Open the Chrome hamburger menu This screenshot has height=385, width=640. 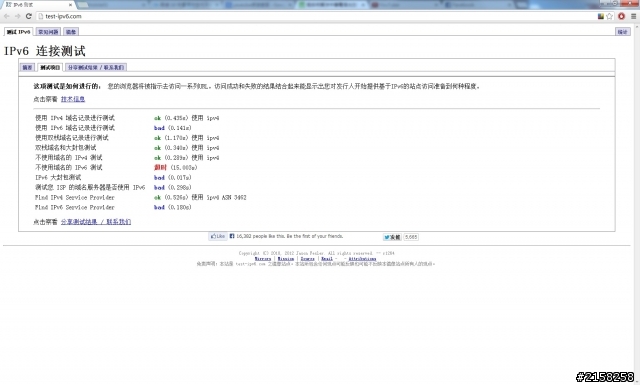click(633, 16)
